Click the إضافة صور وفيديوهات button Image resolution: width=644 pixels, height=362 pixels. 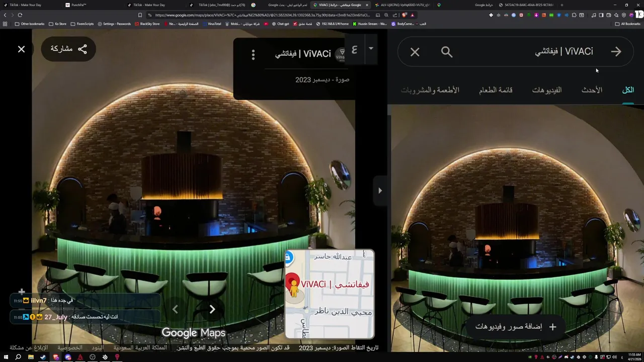(x=516, y=327)
